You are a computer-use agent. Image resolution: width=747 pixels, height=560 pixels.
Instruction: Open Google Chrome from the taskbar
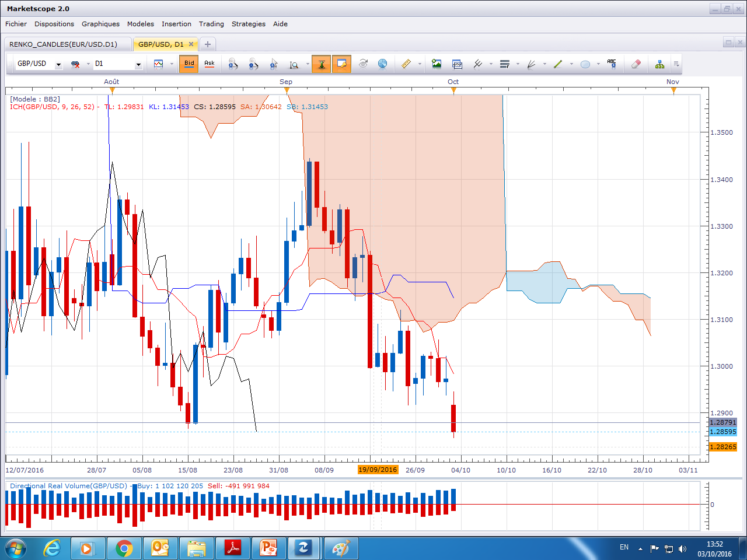pos(124,548)
